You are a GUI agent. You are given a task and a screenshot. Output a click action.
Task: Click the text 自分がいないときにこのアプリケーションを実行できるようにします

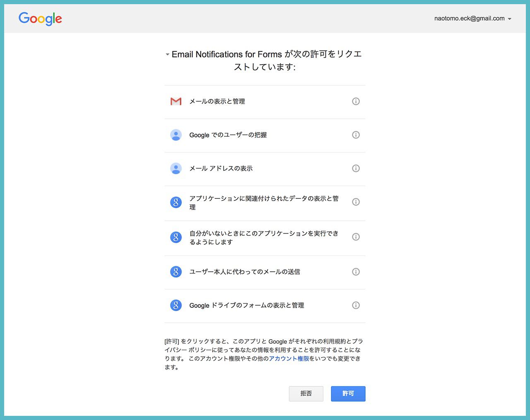264,237
